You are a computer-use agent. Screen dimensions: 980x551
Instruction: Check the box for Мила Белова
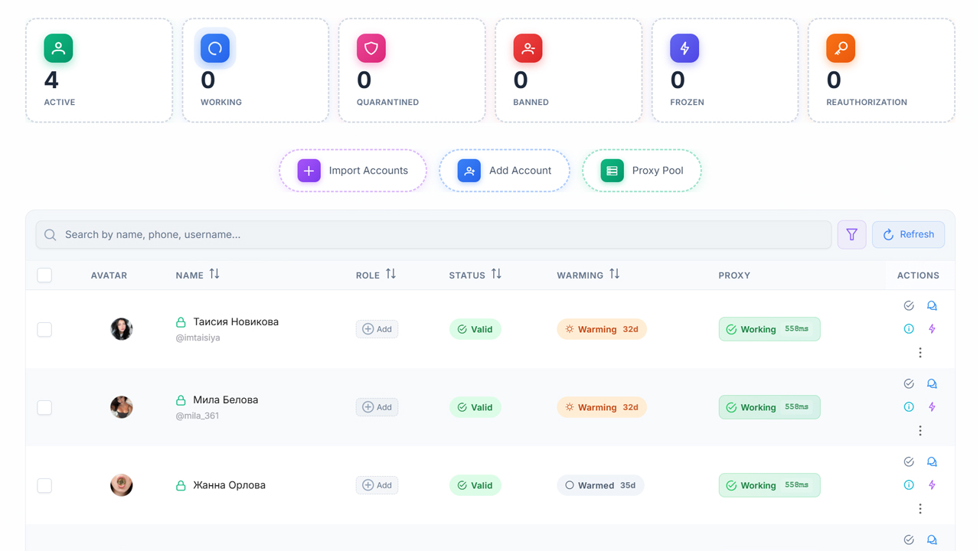point(44,407)
